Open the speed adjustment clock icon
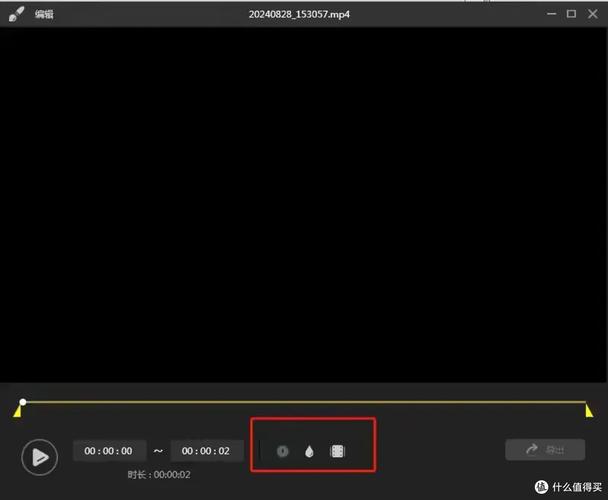 pos(283,451)
